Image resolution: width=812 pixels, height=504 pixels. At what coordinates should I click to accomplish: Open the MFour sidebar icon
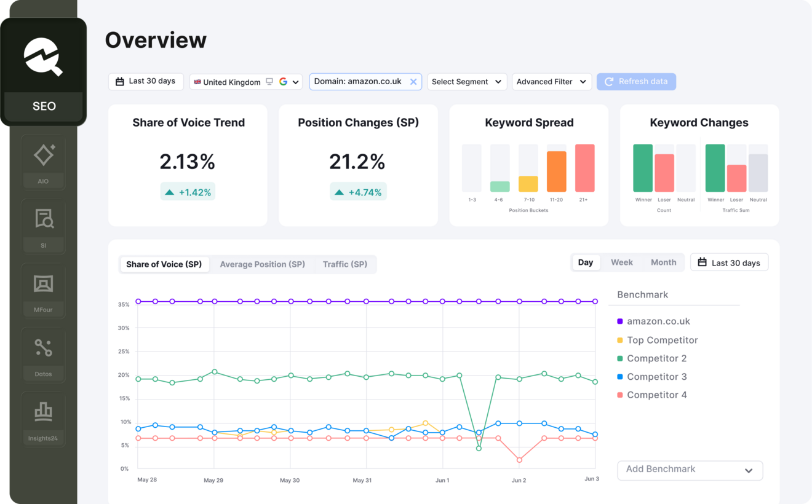point(43,291)
